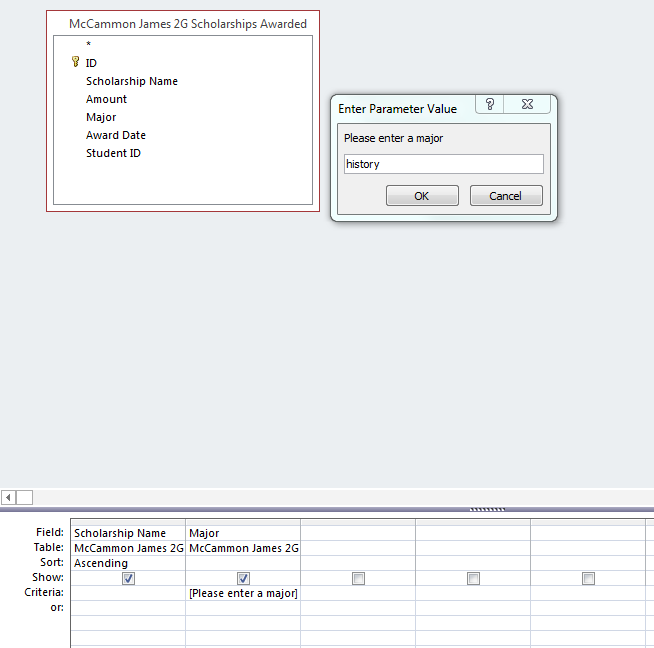Select the asterisk all-fields entry in the table list
This screenshot has height=648, width=654.
point(89,45)
